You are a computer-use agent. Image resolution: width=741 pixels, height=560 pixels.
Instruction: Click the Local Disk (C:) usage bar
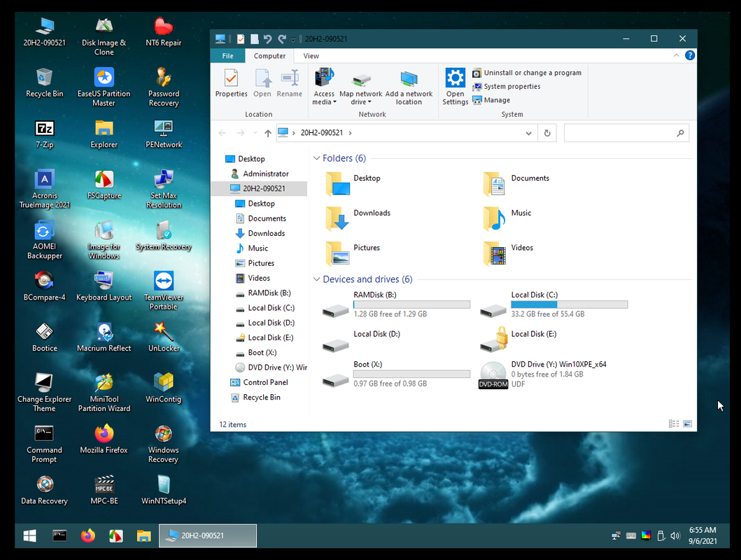[570, 304]
